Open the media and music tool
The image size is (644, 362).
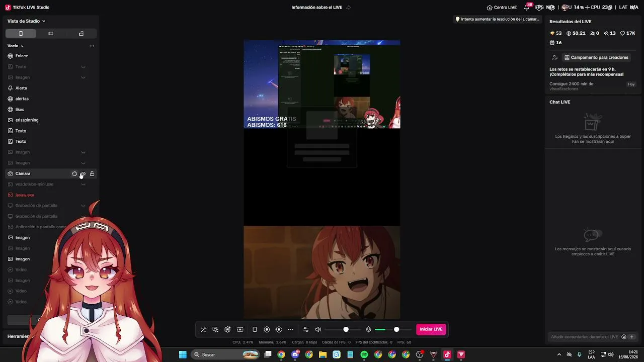pyautogui.click(x=215, y=329)
